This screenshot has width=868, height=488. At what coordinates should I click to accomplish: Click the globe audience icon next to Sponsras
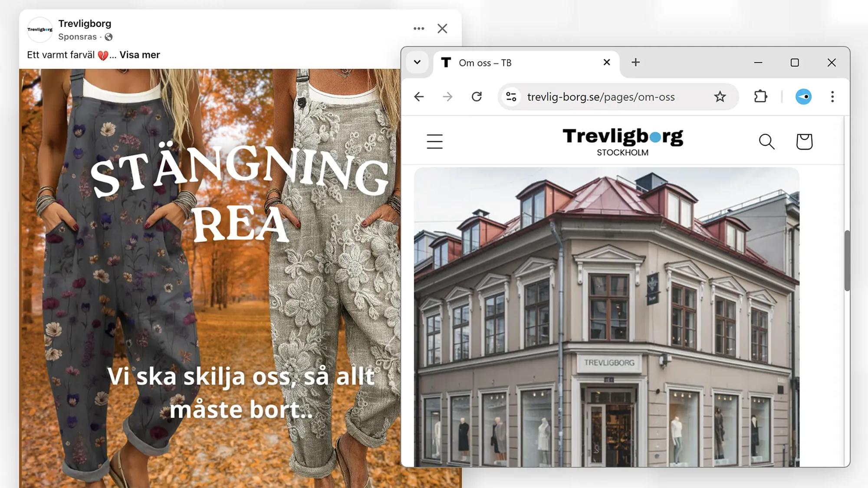pos(108,37)
